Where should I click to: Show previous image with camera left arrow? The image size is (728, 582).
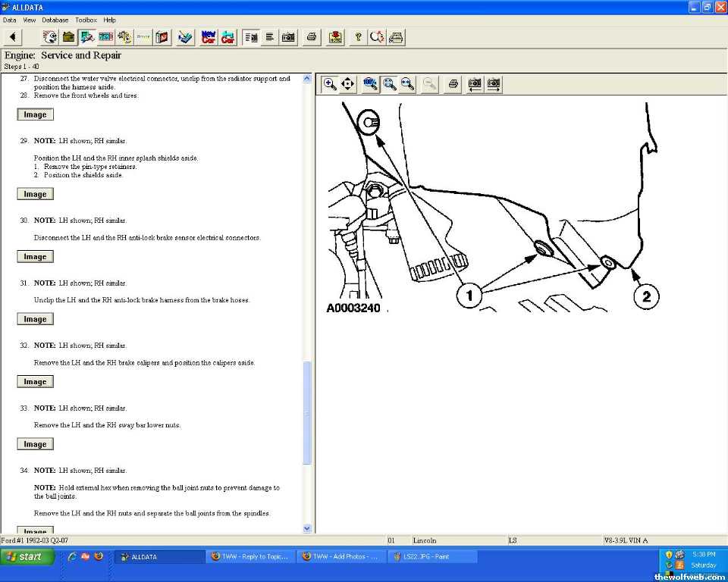pos(475,84)
